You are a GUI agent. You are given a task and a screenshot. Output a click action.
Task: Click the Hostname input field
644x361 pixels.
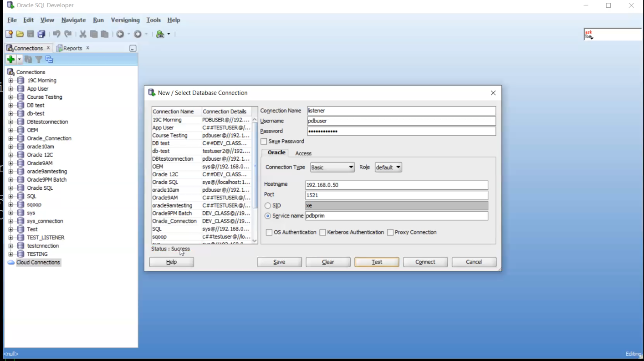[397, 185]
